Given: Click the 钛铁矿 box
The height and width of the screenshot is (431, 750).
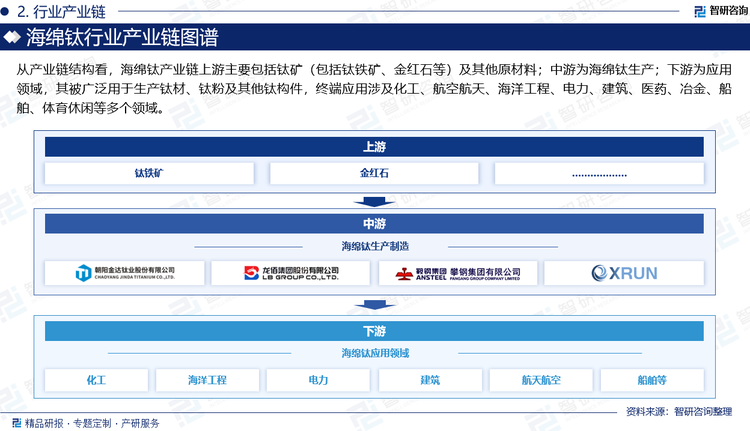Looking at the screenshot, I should click(149, 173).
